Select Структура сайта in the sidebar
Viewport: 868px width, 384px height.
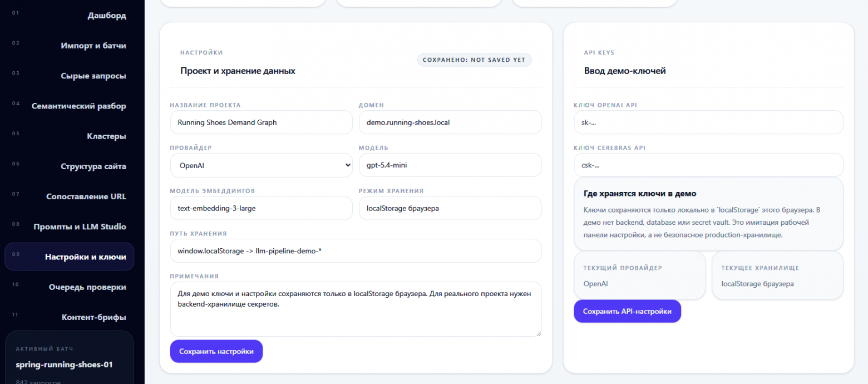pyautogui.click(x=93, y=166)
